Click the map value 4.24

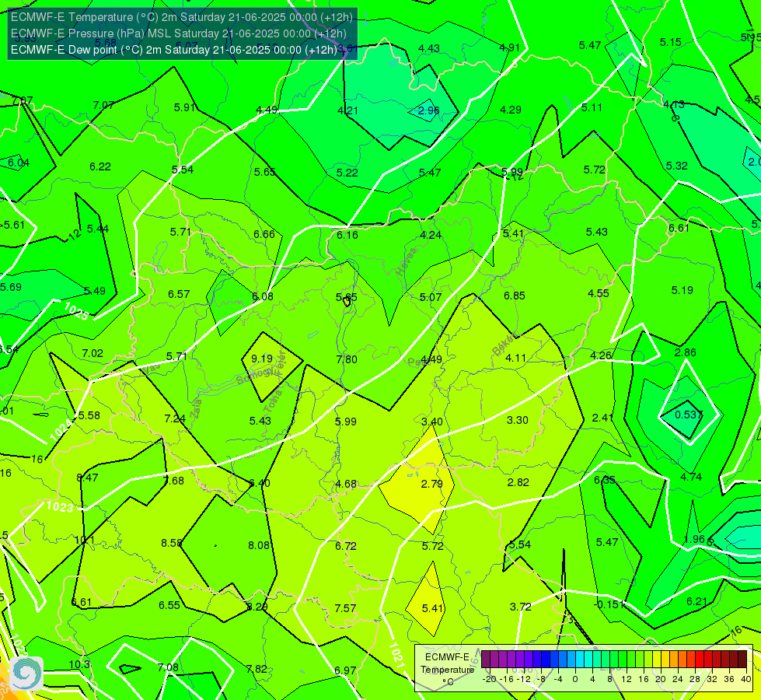(x=430, y=235)
